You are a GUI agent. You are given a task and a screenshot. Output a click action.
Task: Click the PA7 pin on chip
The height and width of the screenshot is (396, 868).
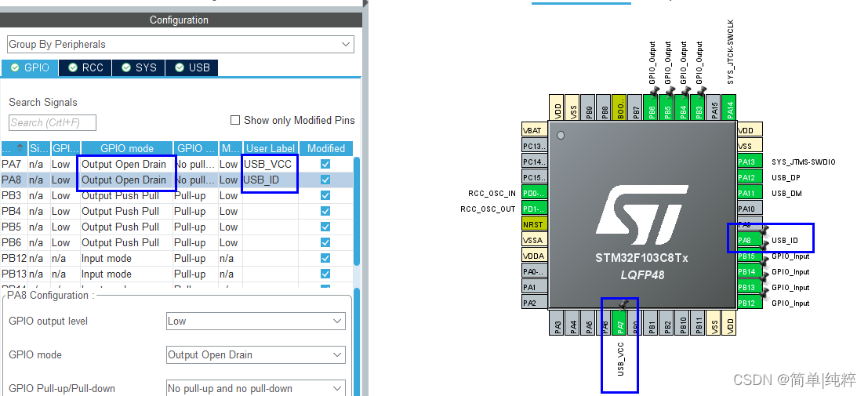(x=620, y=322)
